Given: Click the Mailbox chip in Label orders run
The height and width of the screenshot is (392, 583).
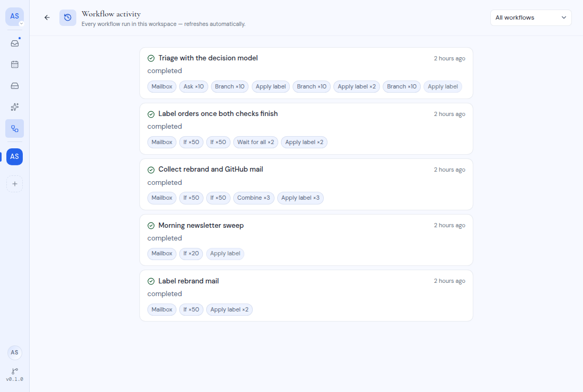Looking at the screenshot, I should (162, 142).
